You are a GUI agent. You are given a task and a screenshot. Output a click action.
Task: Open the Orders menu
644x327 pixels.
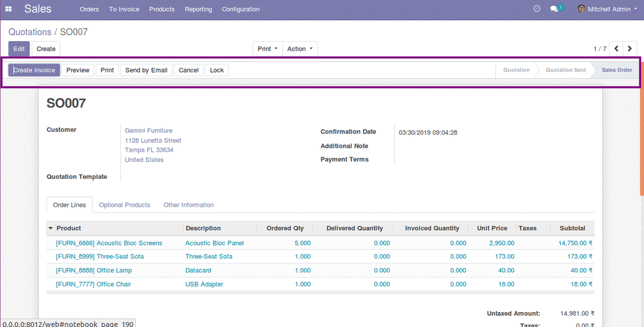pos(89,9)
